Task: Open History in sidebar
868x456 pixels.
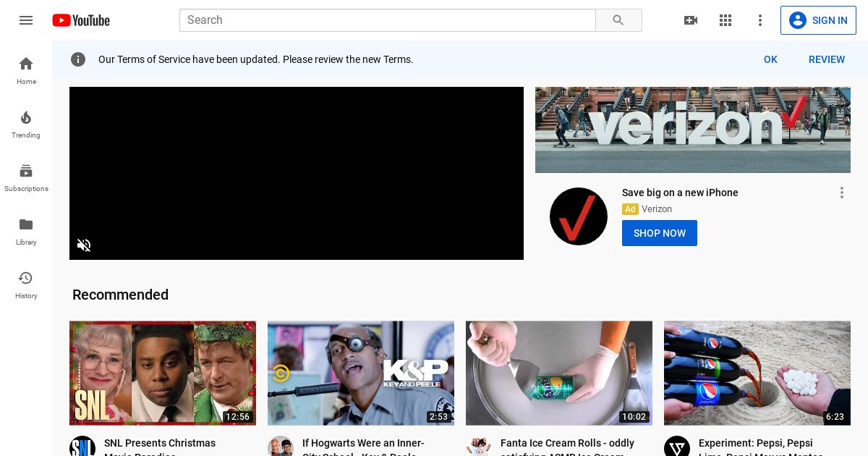Action: pyautogui.click(x=26, y=284)
